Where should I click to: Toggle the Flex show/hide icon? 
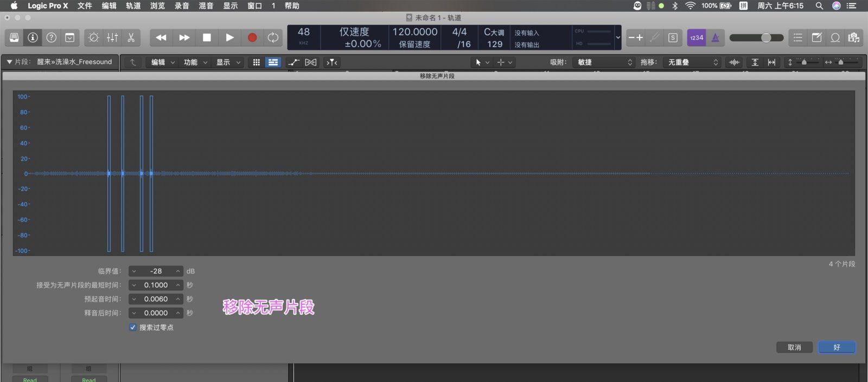click(x=310, y=62)
